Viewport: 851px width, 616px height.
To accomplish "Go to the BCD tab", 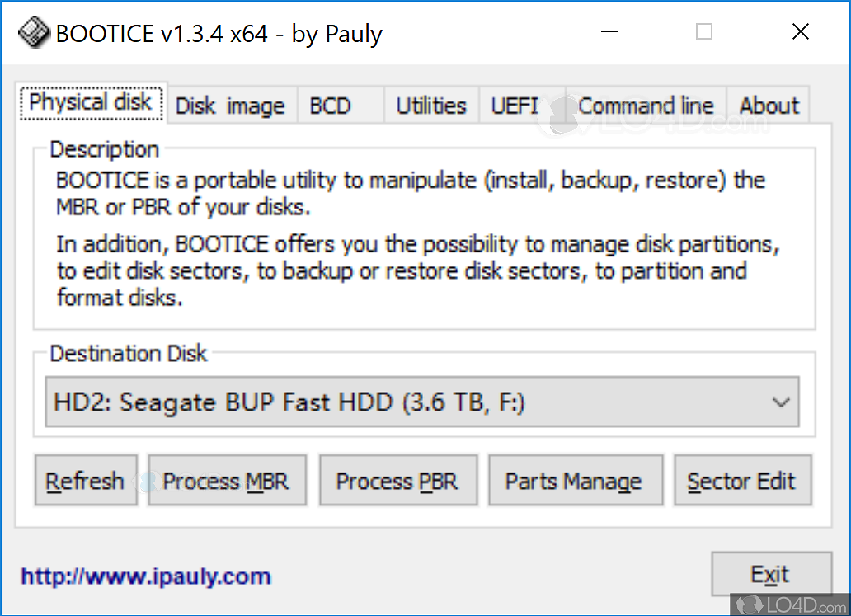I will coord(331,106).
